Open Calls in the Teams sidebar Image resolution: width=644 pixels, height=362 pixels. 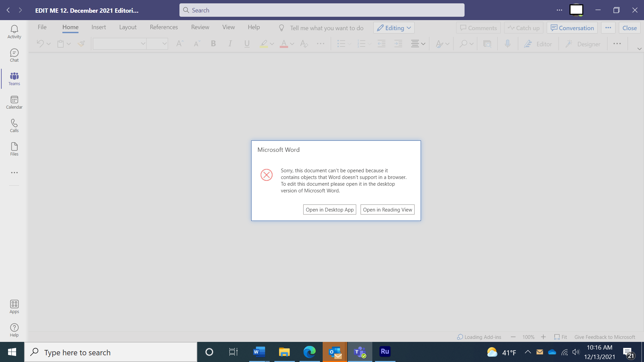[14, 126]
